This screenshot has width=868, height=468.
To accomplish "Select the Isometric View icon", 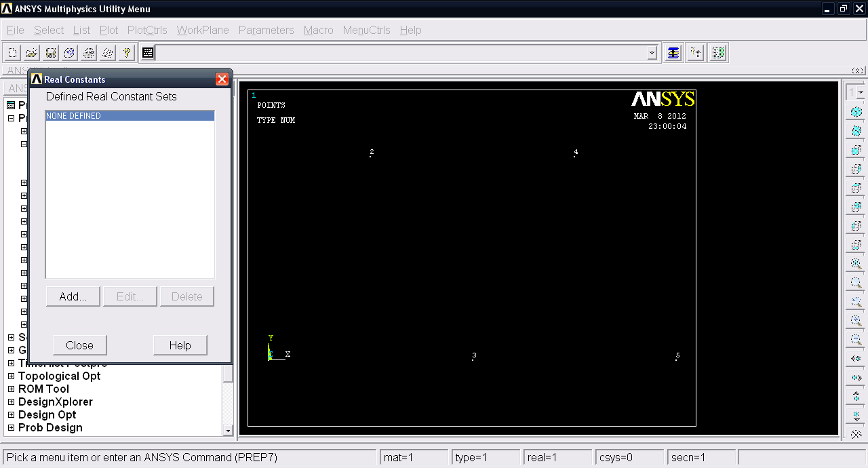I will (856, 111).
